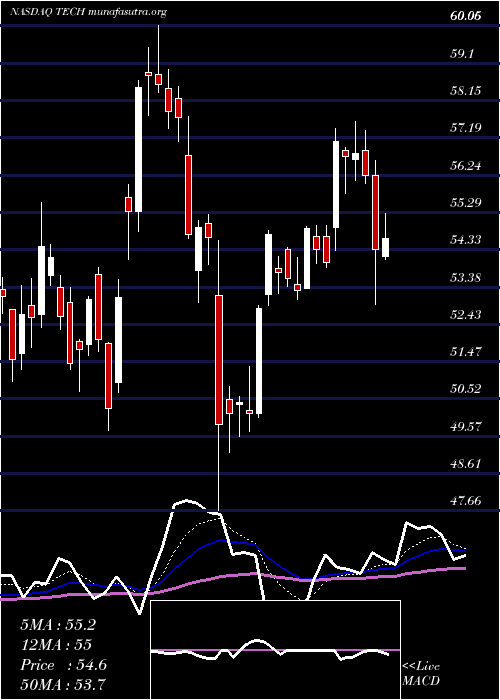Screen dimensions: 500x700
Task: Click the 51.47 price axis label
Action: point(466,352)
